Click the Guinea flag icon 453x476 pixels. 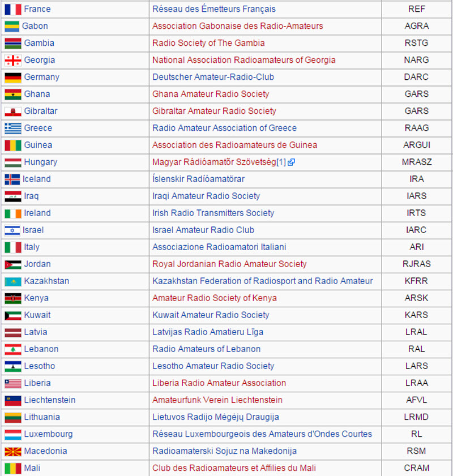(x=13, y=145)
